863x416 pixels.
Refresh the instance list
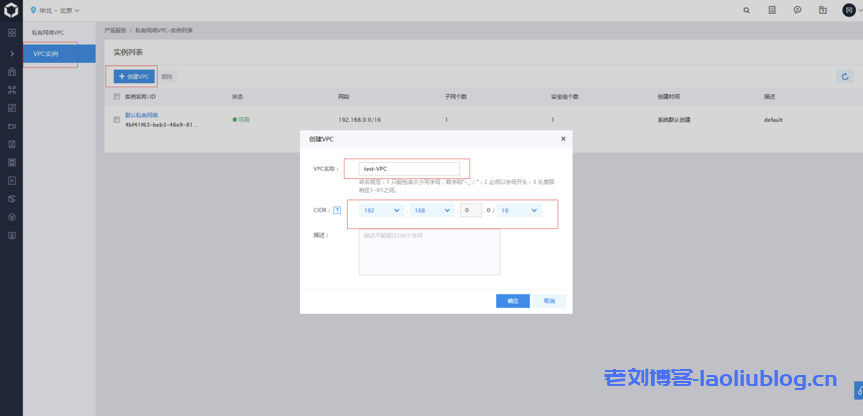coord(845,76)
